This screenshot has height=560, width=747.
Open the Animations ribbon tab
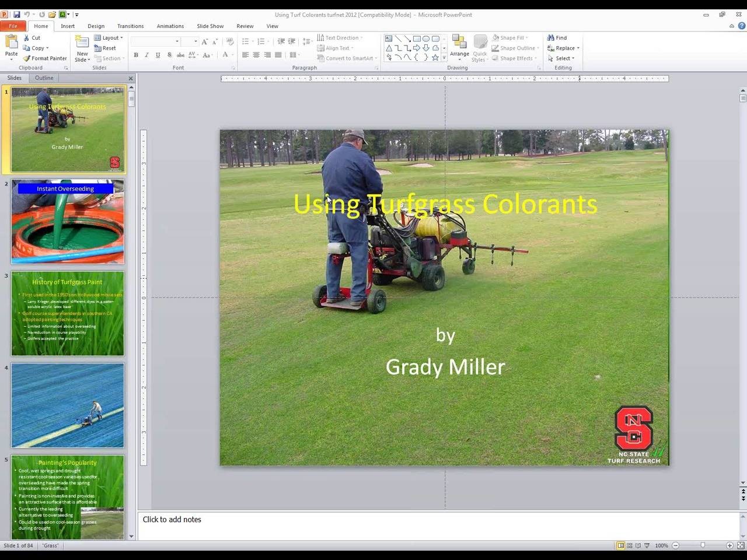tap(170, 26)
